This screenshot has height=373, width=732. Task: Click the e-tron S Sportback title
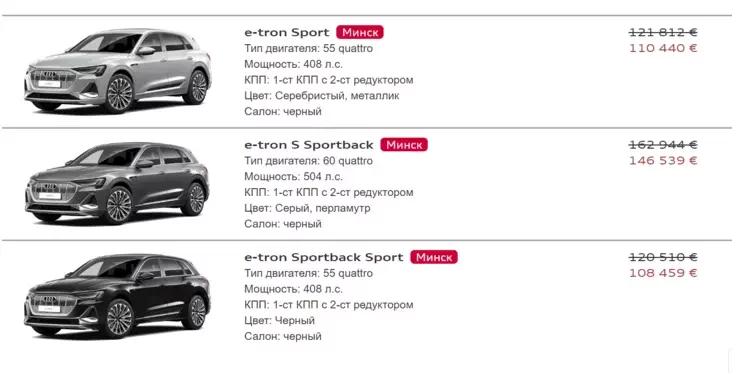tap(309, 145)
